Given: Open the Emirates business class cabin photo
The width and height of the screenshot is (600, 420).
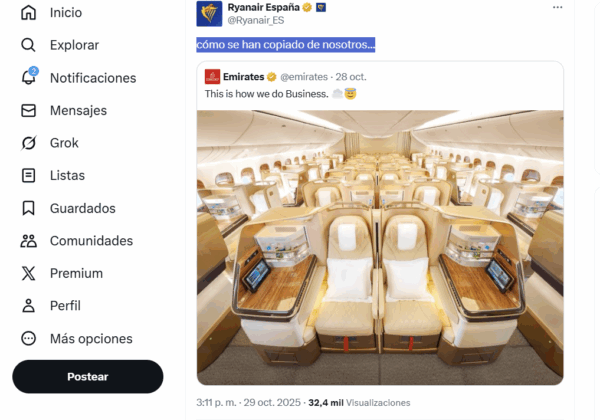Looking at the screenshot, I should (x=380, y=247).
